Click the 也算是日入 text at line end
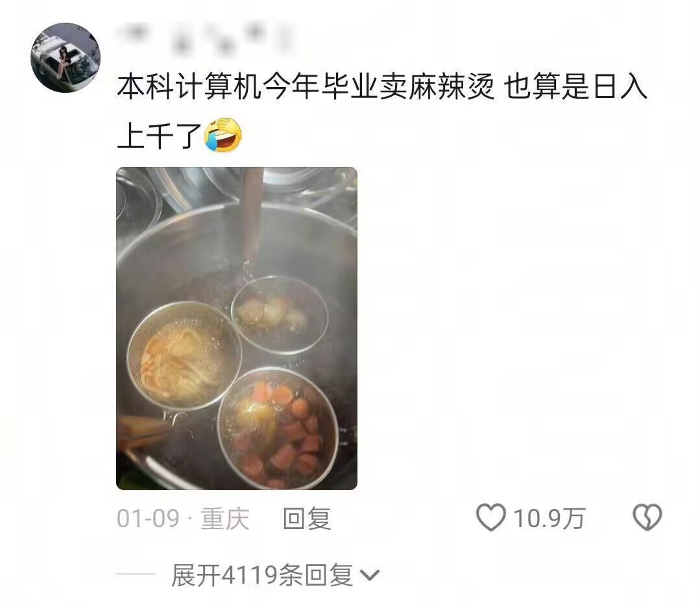 tap(575, 86)
